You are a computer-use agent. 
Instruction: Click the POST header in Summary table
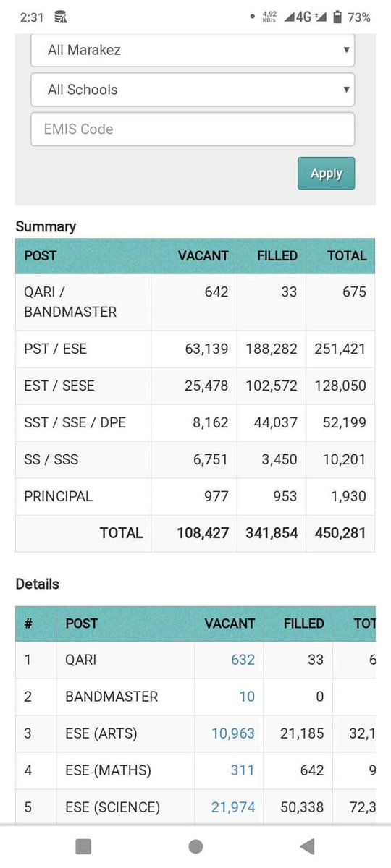coord(40,256)
